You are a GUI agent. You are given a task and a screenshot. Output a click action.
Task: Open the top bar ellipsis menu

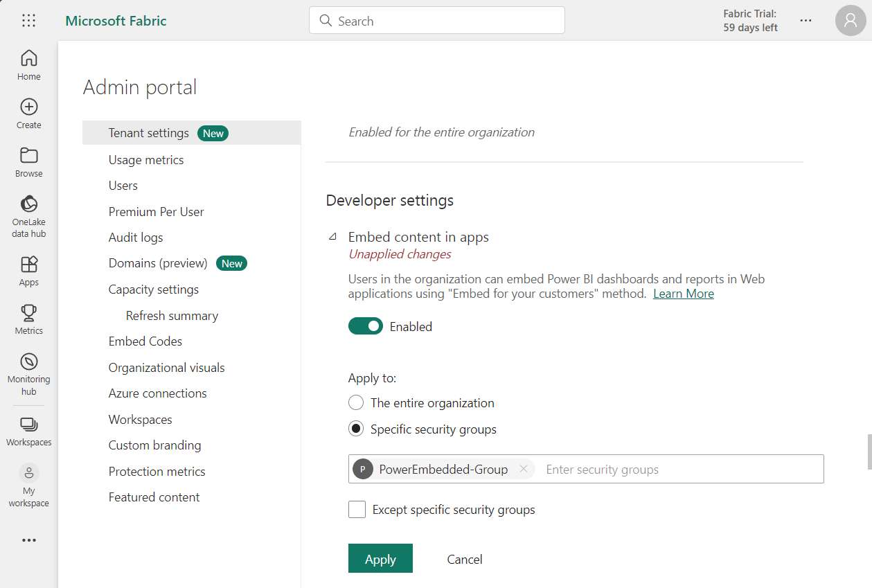point(806,21)
